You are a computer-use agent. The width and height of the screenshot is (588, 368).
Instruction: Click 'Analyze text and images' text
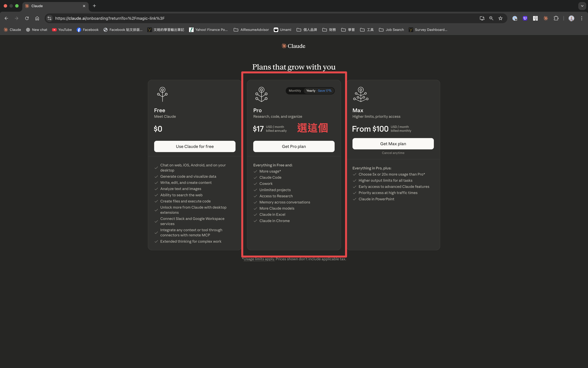pos(181,189)
